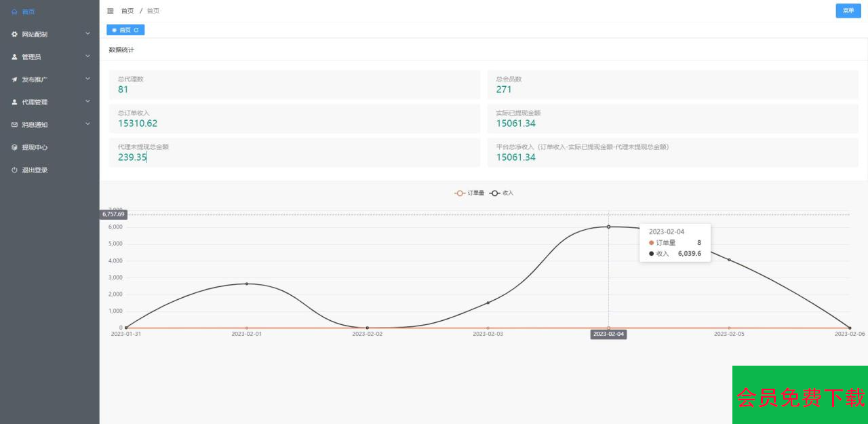Click the home icon in the sidebar
The width and height of the screenshot is (868, 424).
[x=14, y=12]
